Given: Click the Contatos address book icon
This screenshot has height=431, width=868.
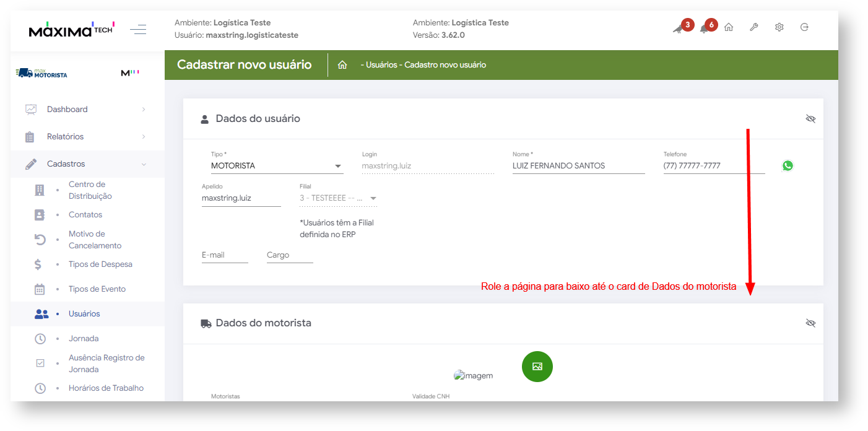Looking at the screenshot, I should [40, 215].
